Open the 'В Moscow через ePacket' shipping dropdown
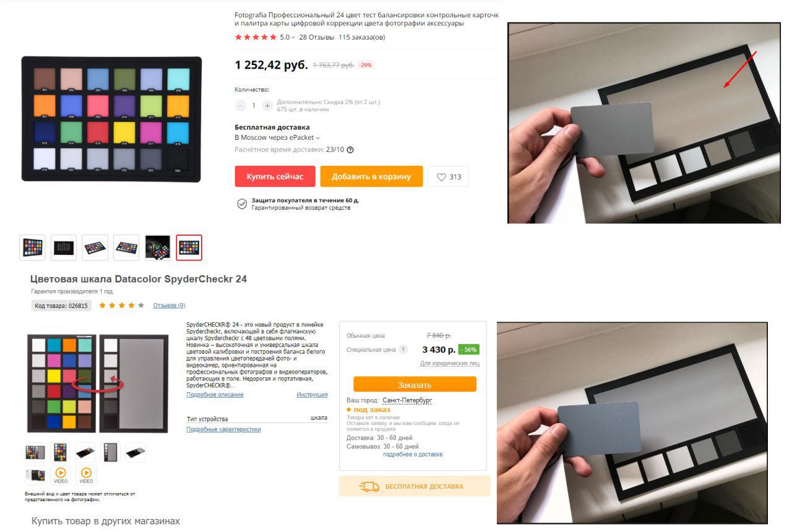Screen dimensions: 792x532 [x=277, y=137]
